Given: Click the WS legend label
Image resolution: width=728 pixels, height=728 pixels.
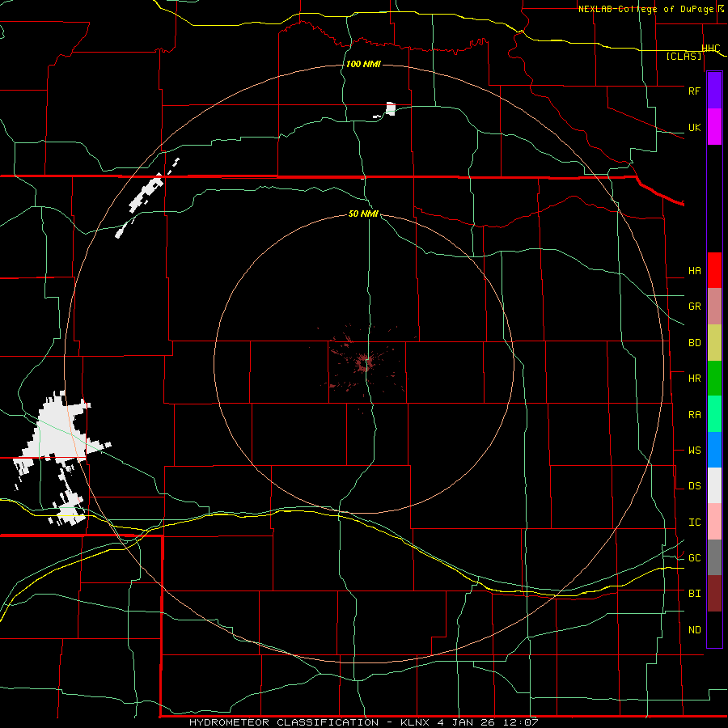Looking at the screenshot, I should (x=694, y=450).
